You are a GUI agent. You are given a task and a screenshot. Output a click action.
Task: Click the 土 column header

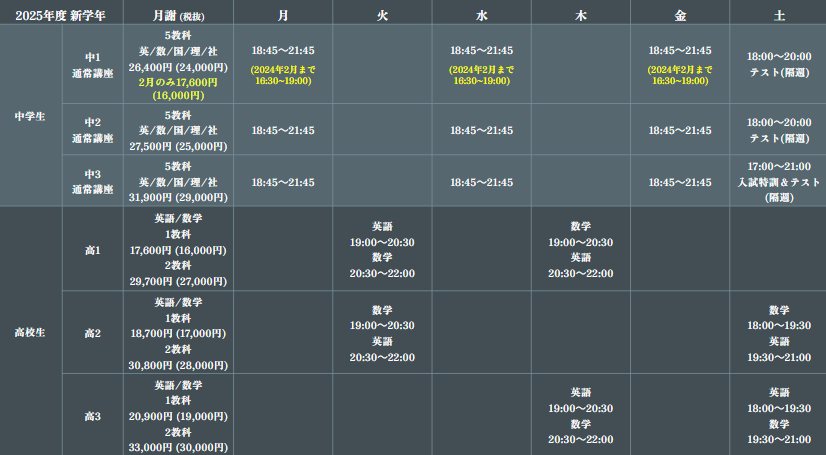point(778,13)
